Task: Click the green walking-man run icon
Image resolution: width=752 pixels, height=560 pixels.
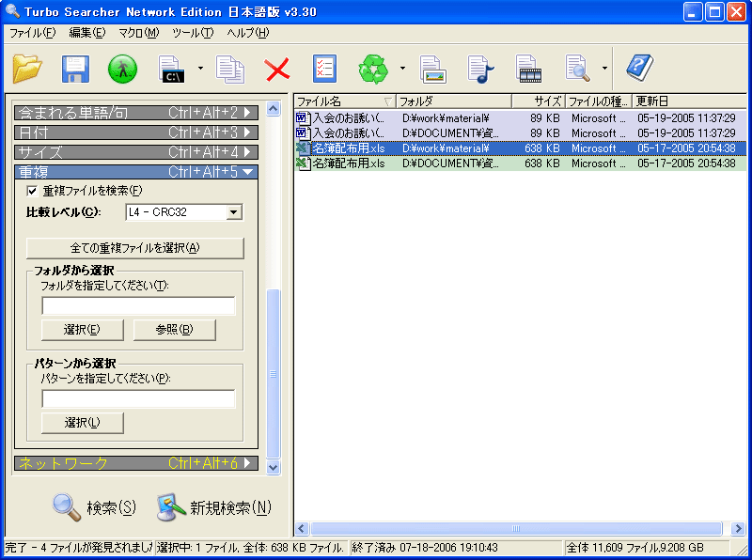Action: coord(123,69)
